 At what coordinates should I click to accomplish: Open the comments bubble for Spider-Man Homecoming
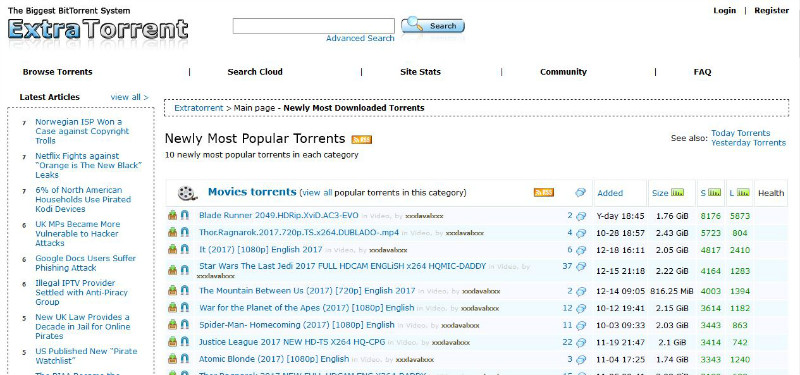tap(581, 326)
